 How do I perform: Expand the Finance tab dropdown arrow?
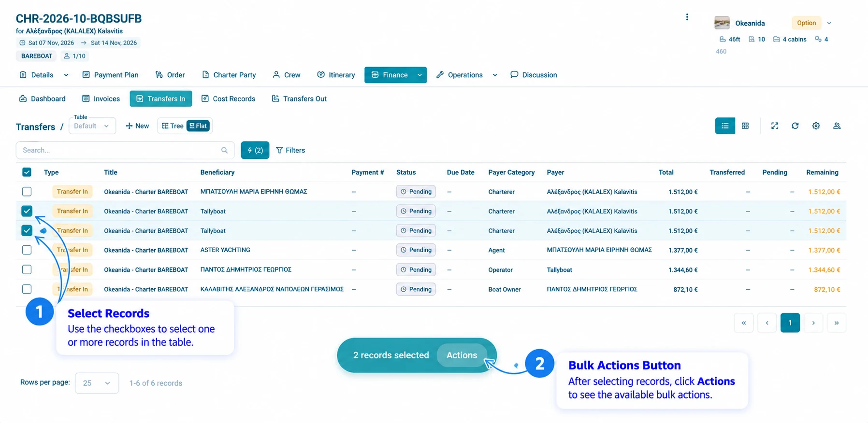(x=420, y=75)
